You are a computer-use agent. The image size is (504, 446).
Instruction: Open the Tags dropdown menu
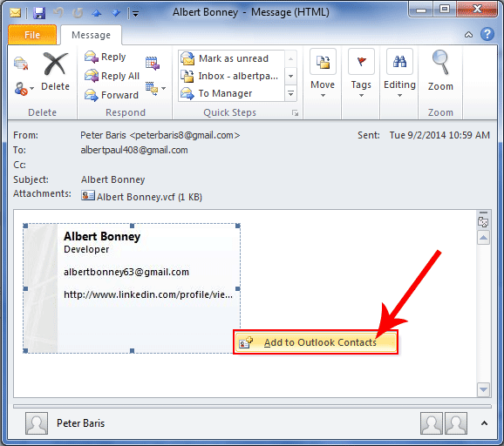pyautogui.click(x=361, y=74)
